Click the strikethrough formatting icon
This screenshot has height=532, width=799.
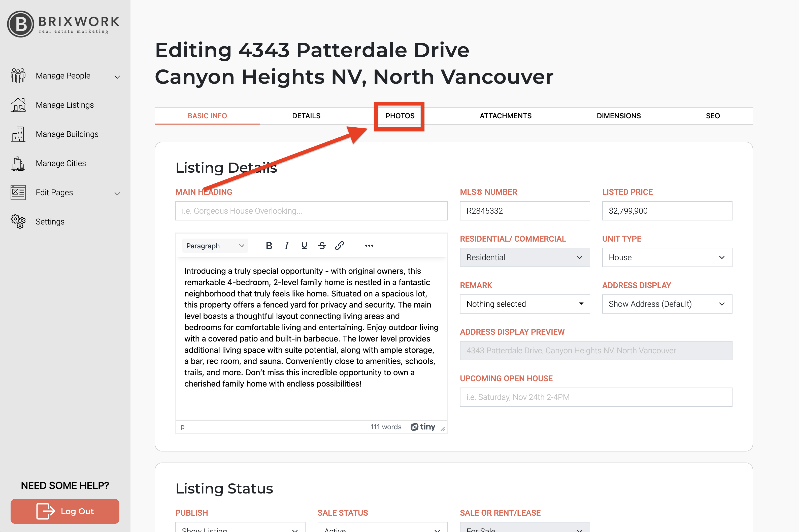(x=322, y=246)
